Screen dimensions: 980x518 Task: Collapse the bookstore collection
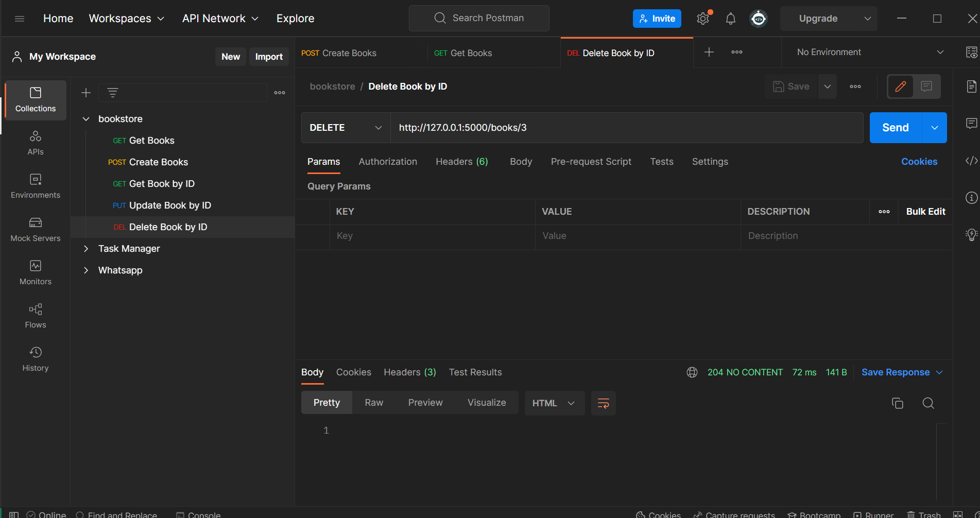tap(86, 118)
